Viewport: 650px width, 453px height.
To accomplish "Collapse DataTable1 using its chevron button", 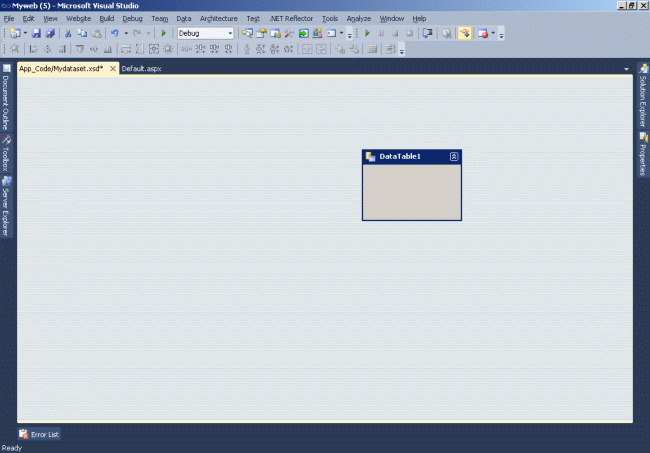I will pos(454,157).
